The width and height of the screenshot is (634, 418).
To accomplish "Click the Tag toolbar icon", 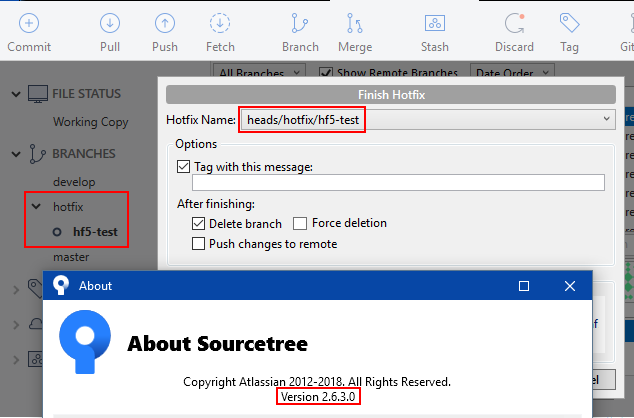I will 569,22.
